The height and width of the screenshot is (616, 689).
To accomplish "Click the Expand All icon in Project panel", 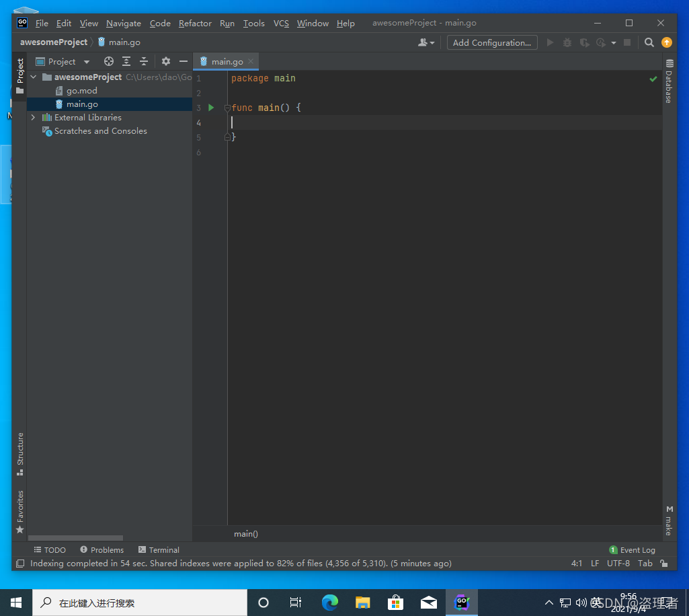I will pyautogui.click(x=126, y=62).
